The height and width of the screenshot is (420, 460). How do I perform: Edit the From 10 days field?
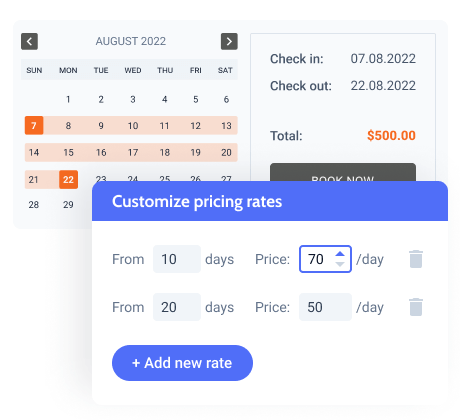pyautogui.click(x=177, y=259)
